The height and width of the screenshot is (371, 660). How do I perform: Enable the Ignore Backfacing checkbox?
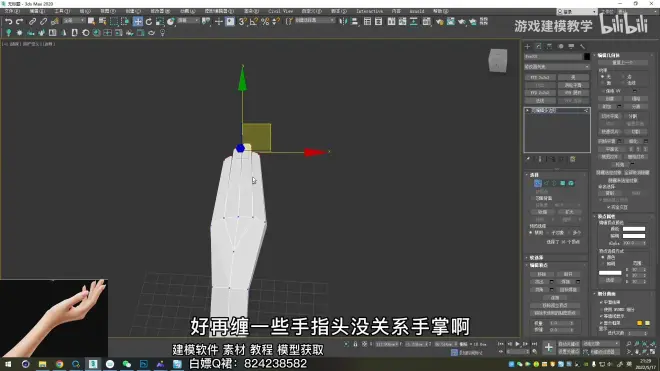tap(533, 198)
